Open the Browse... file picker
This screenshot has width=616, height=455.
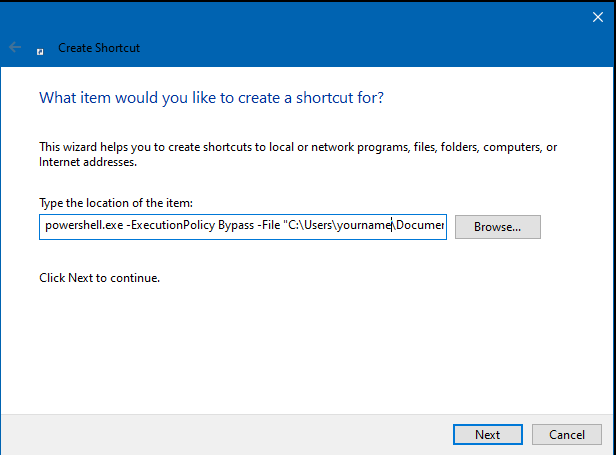click(x=498, y=227)
